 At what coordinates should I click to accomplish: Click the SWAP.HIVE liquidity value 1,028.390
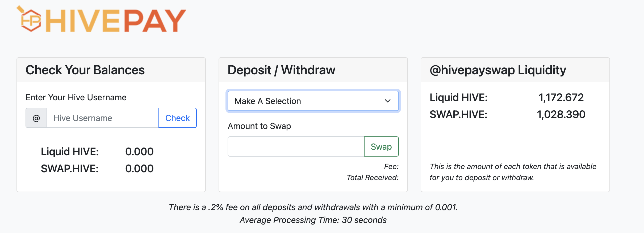pos(561,114)
